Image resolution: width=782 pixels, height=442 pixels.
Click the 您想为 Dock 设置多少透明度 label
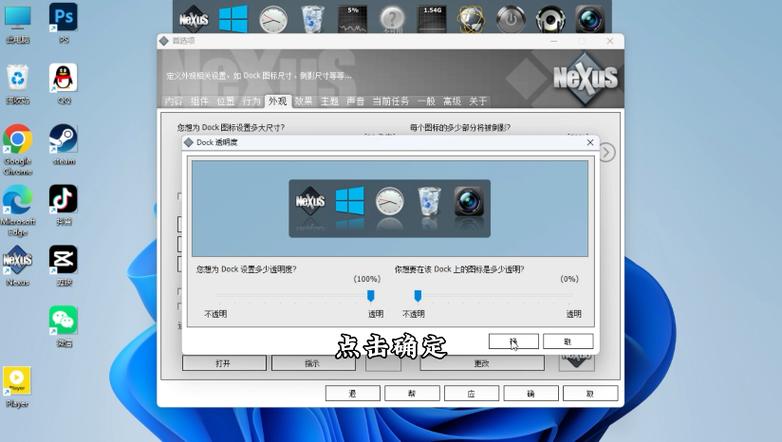point(246,269)
